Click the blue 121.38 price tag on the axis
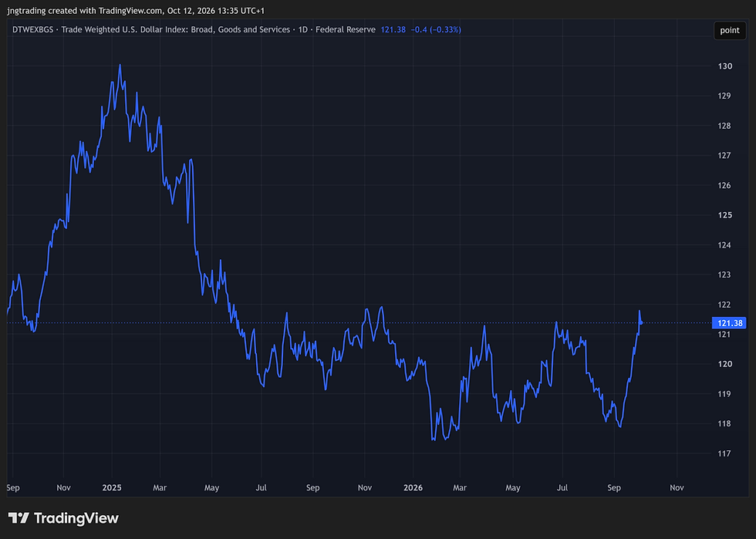Image resolution: width=756 pixels, height=539 pixels. point(729,323)
